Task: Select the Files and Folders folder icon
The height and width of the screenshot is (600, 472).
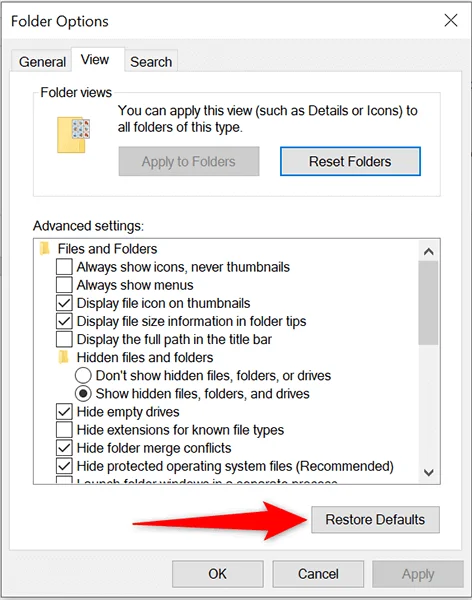Action: (x=45, y=248)
